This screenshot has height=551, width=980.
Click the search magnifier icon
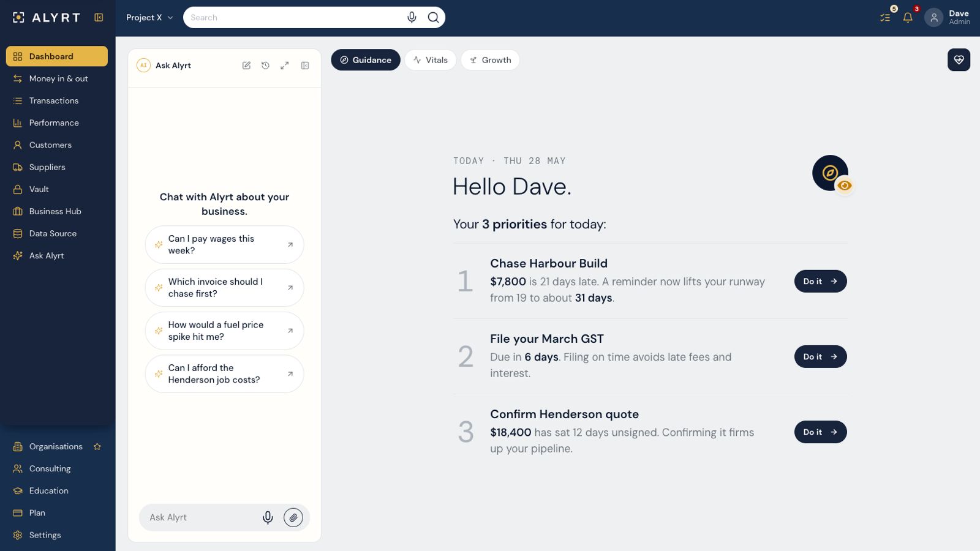pos(434,18)
